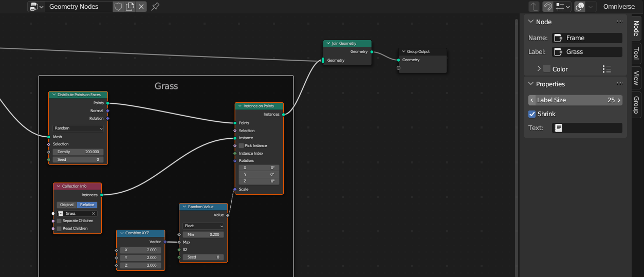Image resolution: width=644 pixels, height=277 pixels.
Task: Expand the Color subpanel
Action: [539, 69]
